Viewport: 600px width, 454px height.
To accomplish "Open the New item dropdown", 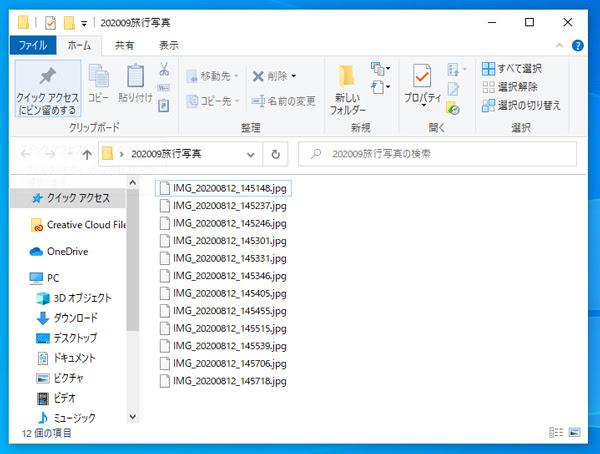I will [381, 69].
